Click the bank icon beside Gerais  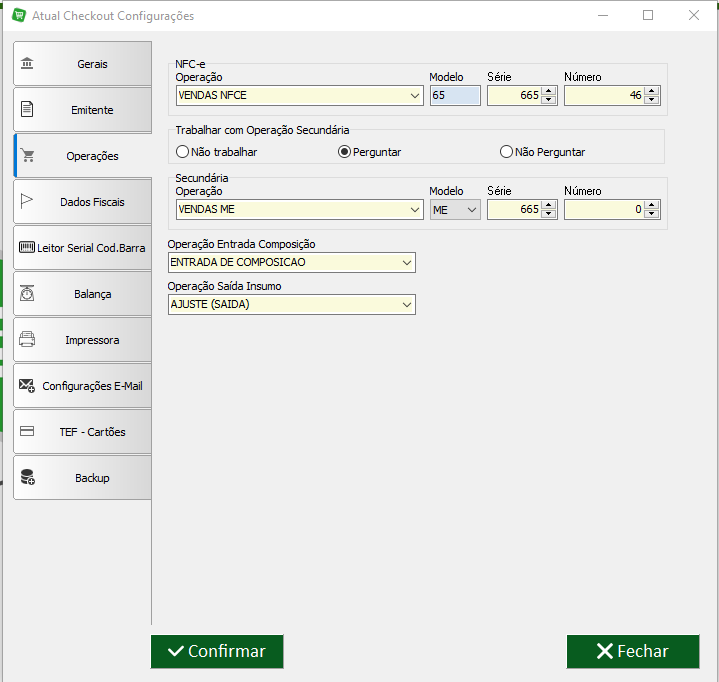27,63
